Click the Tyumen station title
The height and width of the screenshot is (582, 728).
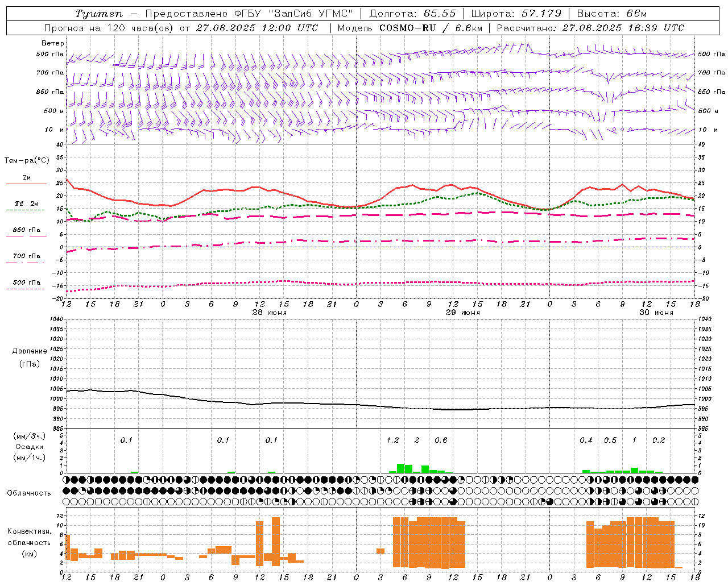coord(99,14)
